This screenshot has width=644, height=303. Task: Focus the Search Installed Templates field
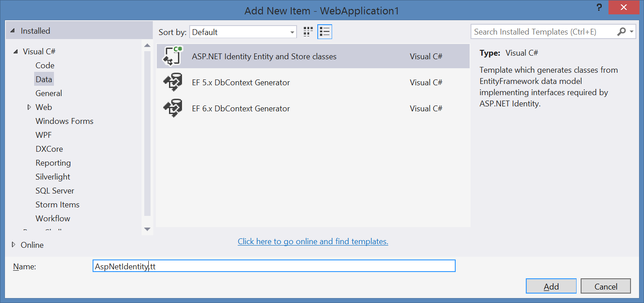point(543,32)
